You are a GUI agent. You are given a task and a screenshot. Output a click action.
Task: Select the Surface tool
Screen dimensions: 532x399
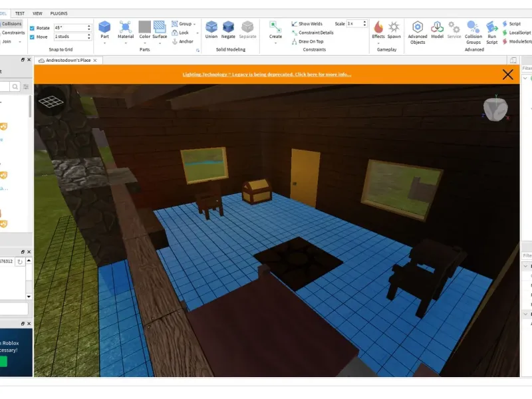coord(160,30)
